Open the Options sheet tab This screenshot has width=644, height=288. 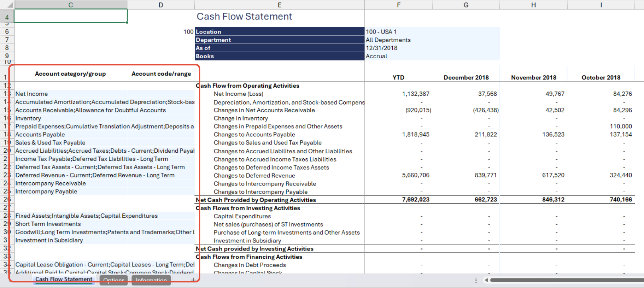pyautogui.click(x=114, y=280)
